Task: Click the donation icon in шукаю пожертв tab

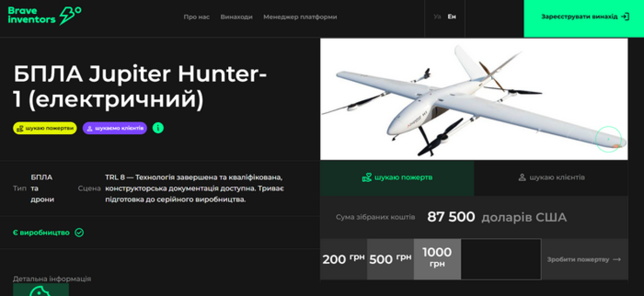Action: tap(367, 178)
